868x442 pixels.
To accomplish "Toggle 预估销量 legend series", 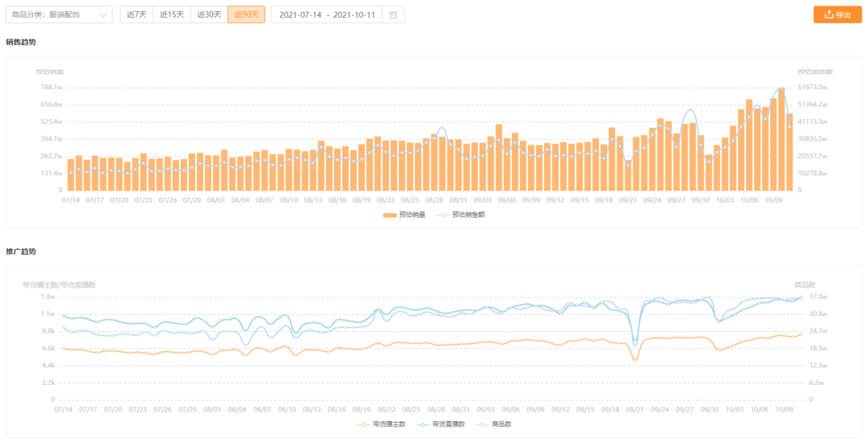I will click(x=404, y=215).
